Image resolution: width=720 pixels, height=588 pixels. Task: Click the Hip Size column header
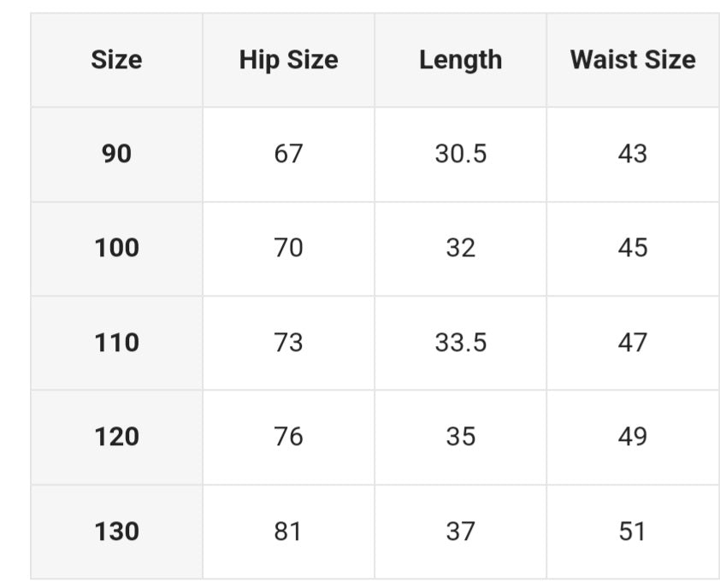pyautogui.click(x=288, y=60)
